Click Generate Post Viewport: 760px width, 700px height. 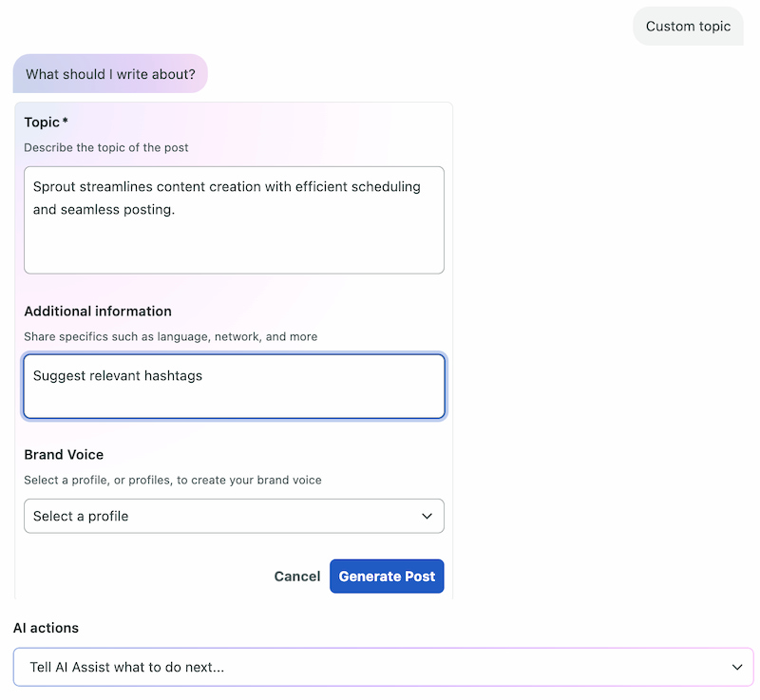(387, 576)
